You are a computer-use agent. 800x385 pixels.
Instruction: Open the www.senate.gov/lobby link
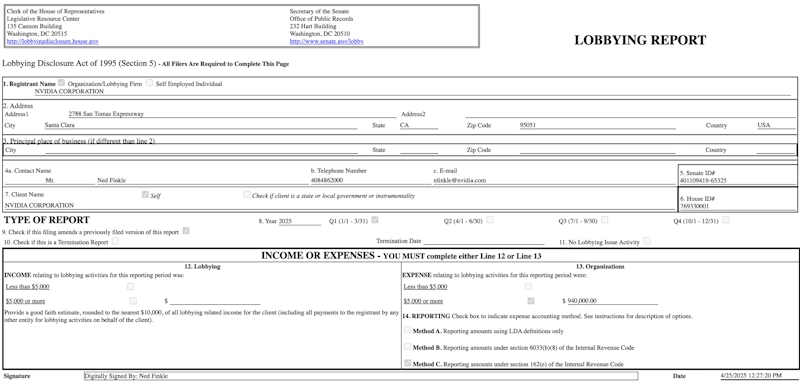click(327, 41)
